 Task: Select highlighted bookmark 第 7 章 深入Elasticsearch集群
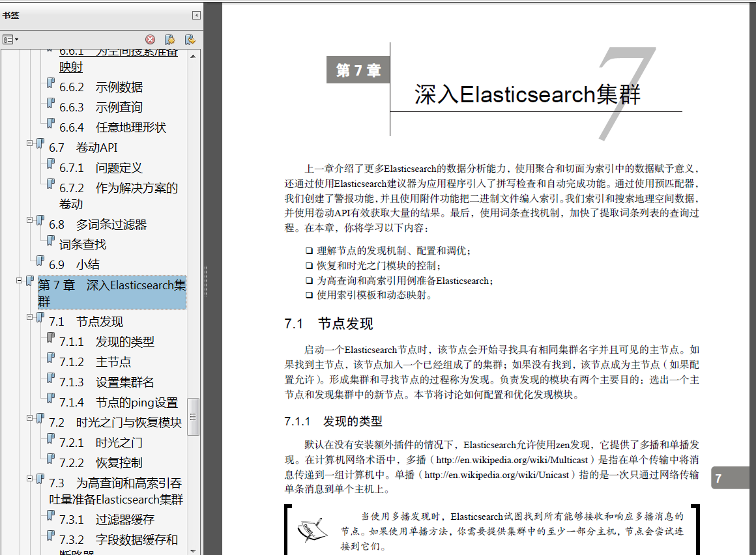(x=112, y=292)
